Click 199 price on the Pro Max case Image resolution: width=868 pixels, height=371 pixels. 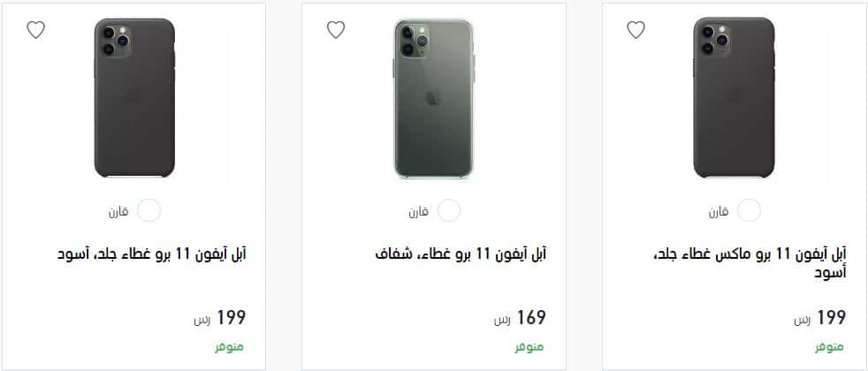[x=820, y=318]
